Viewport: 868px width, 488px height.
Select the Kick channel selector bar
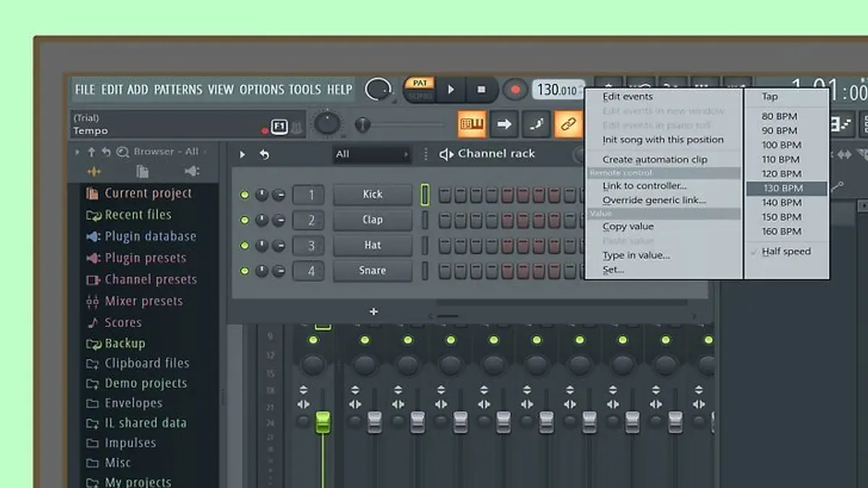425,194
